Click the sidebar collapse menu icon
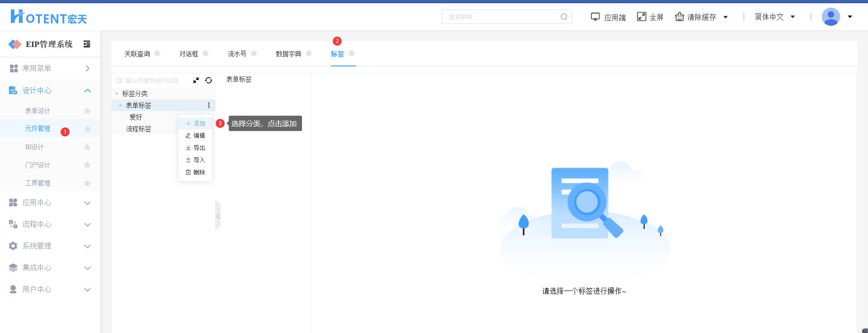 (x=87, y=44)
